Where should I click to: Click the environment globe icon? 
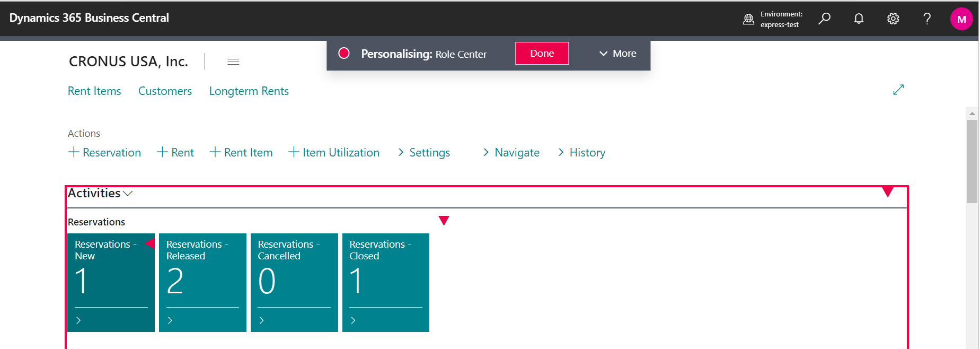pos(748,19)
